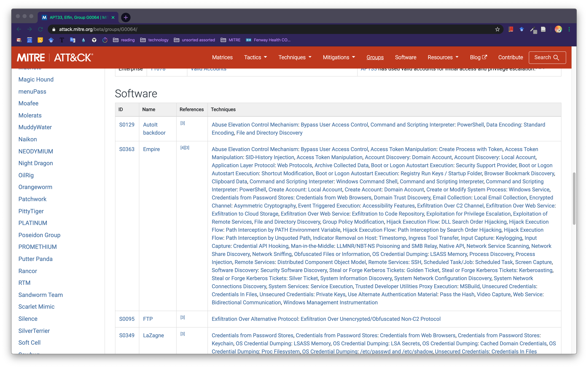This screenshot has height=368, width=588.
Task: Open the Windows Management Instrumentation link
Action: pos(330,302)
